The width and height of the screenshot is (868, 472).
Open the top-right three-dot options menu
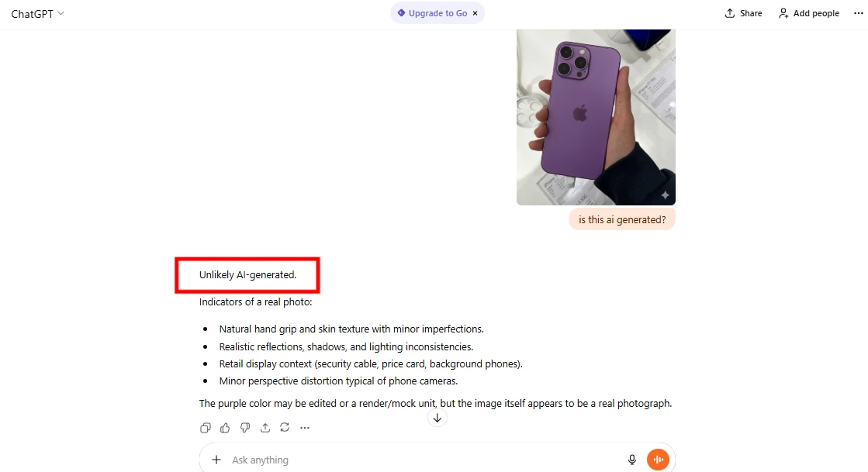[858, 13]
